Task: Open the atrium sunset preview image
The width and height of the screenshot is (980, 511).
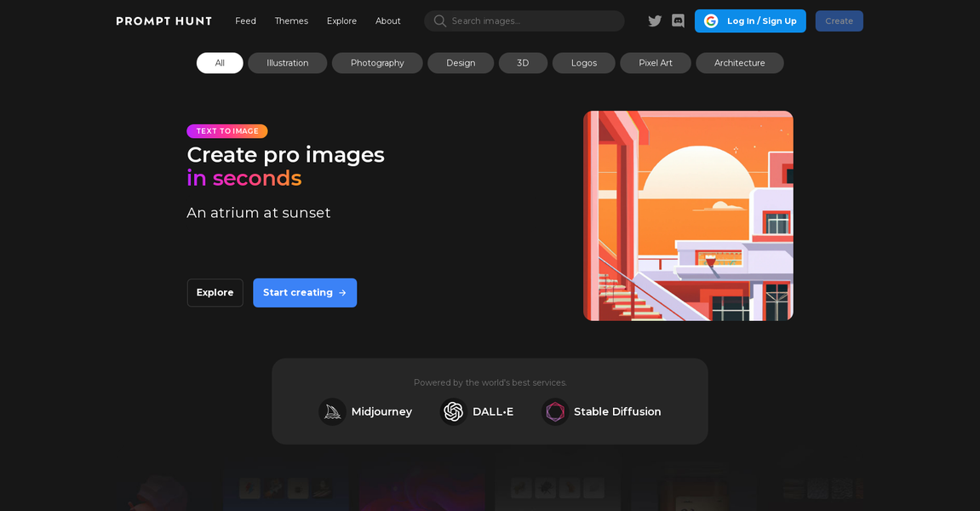Action: tap(688, 215)
